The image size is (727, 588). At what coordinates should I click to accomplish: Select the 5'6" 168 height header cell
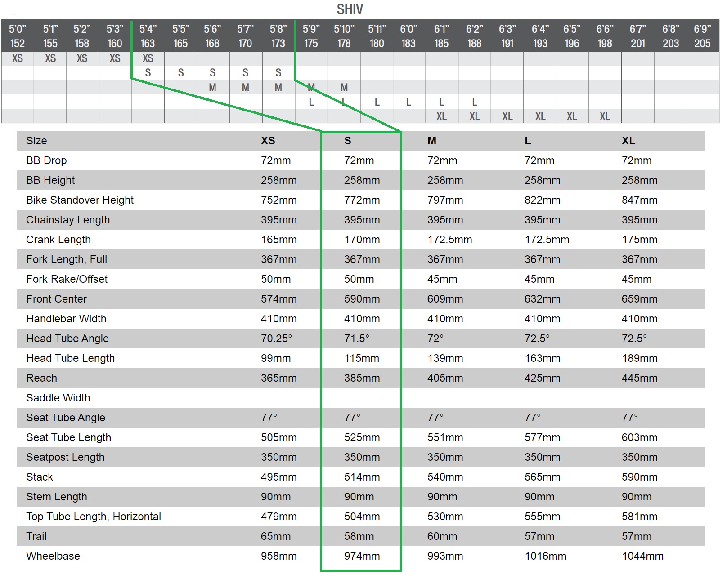click(x=212, y=36)
